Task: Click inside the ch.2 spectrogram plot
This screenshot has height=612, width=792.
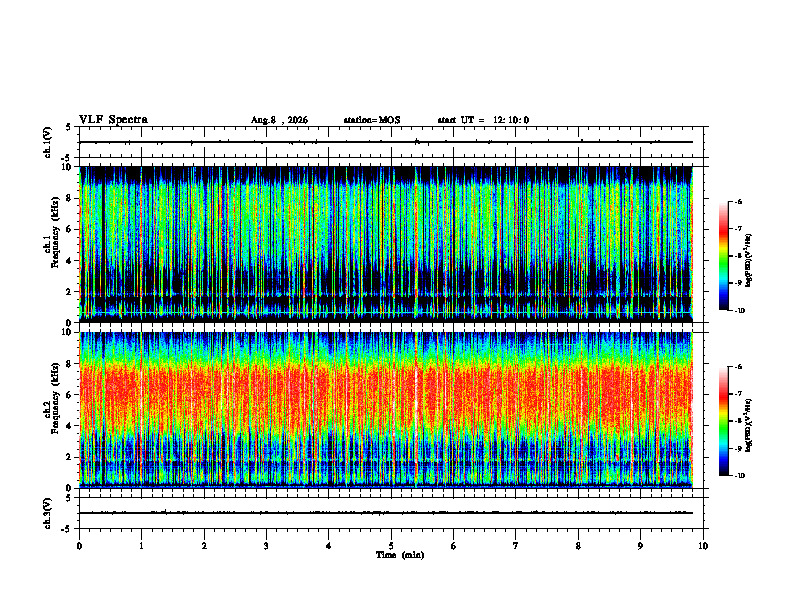Action: 391,410
